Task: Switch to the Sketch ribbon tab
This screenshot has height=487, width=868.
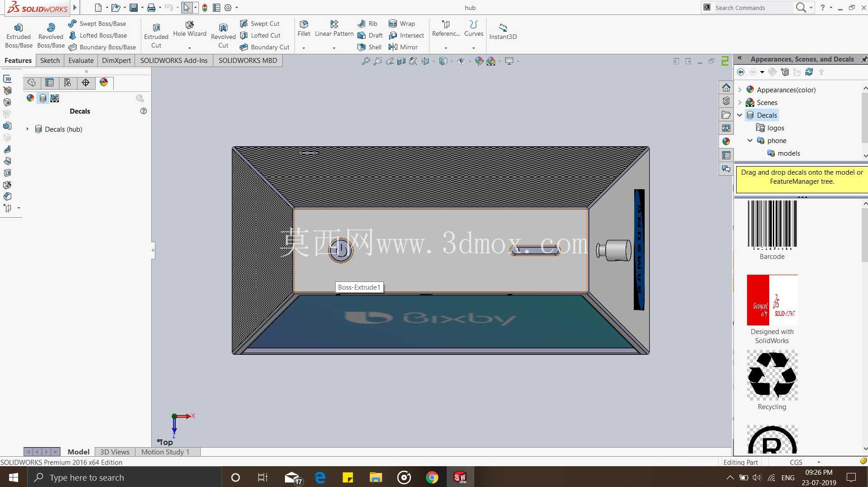Action: [50, 61]
